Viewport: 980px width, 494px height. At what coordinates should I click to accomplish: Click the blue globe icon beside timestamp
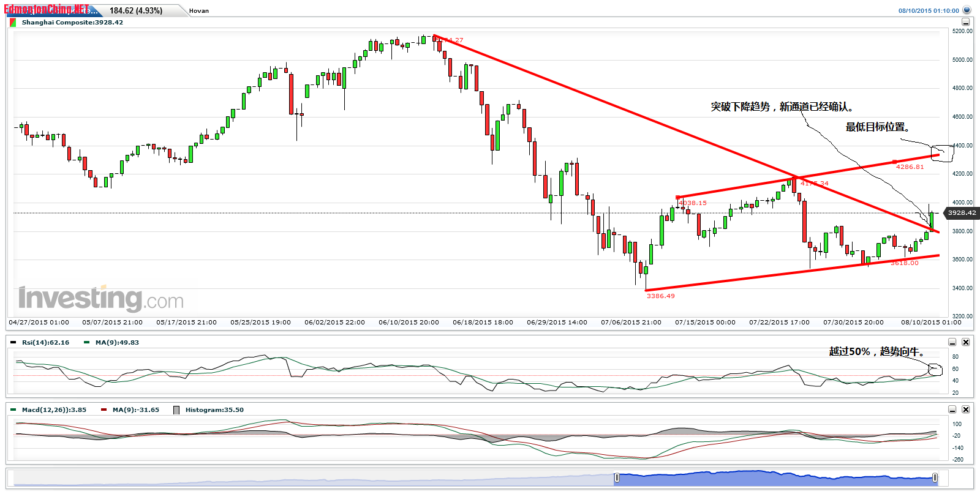967,10
